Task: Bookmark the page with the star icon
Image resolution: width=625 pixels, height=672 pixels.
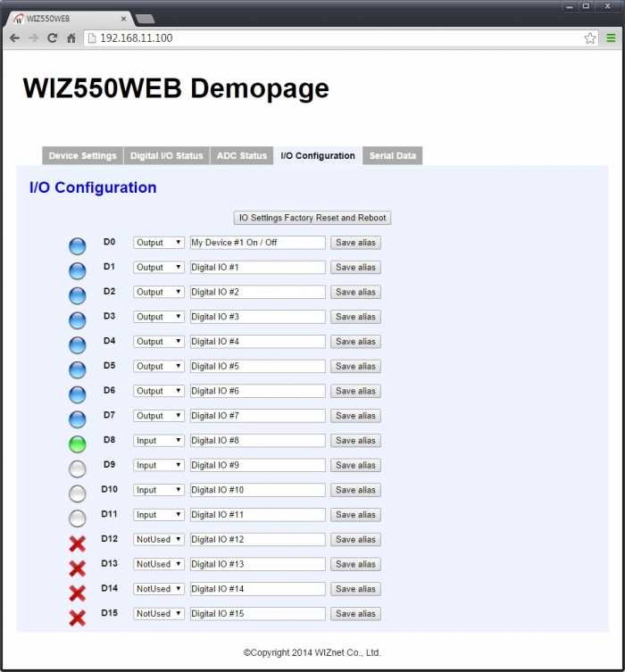Action: [x=590, y=38]
